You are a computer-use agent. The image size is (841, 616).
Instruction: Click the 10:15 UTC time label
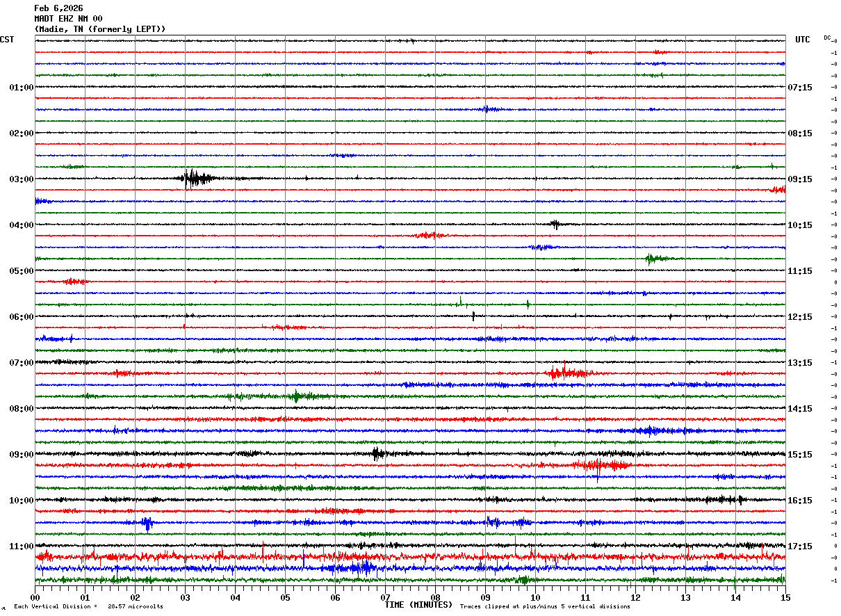[x=800, y=225]
